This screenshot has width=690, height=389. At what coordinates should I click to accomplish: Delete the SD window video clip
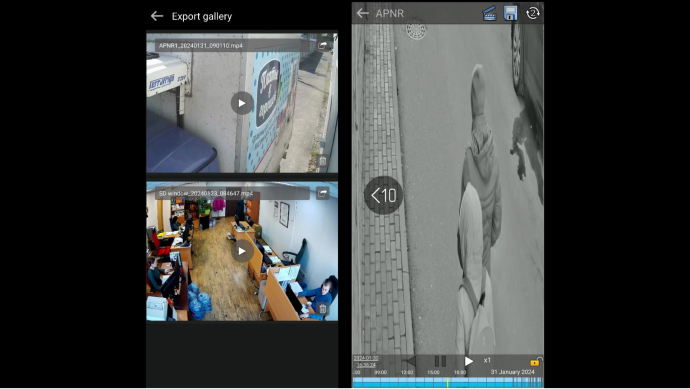click(323, 309)
